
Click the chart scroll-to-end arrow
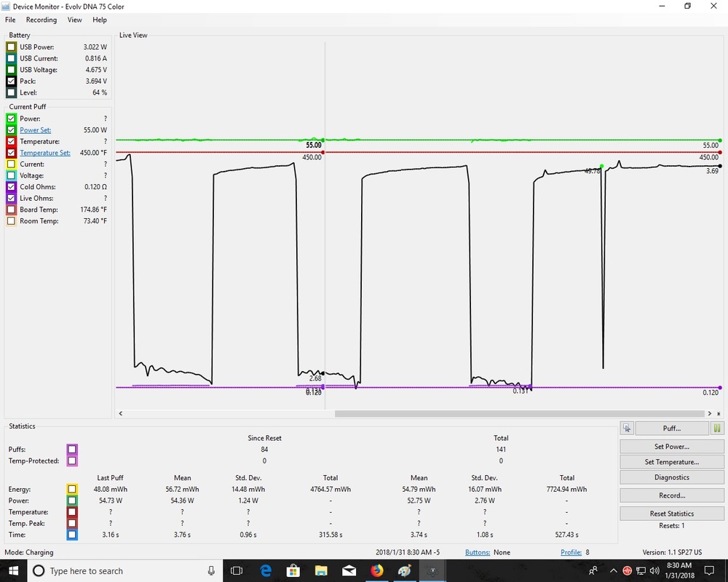pyautogui.click(x=719, y=413)
